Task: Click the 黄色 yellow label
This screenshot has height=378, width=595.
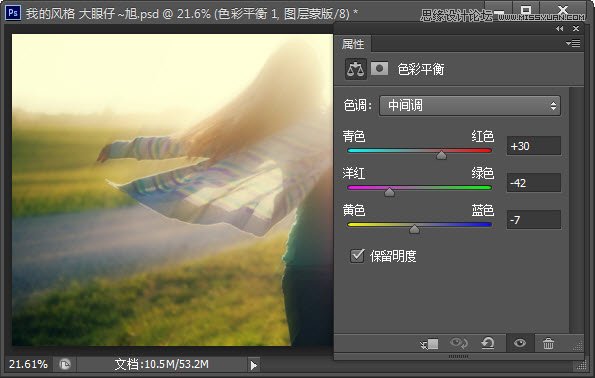Action: coord(354,210)
